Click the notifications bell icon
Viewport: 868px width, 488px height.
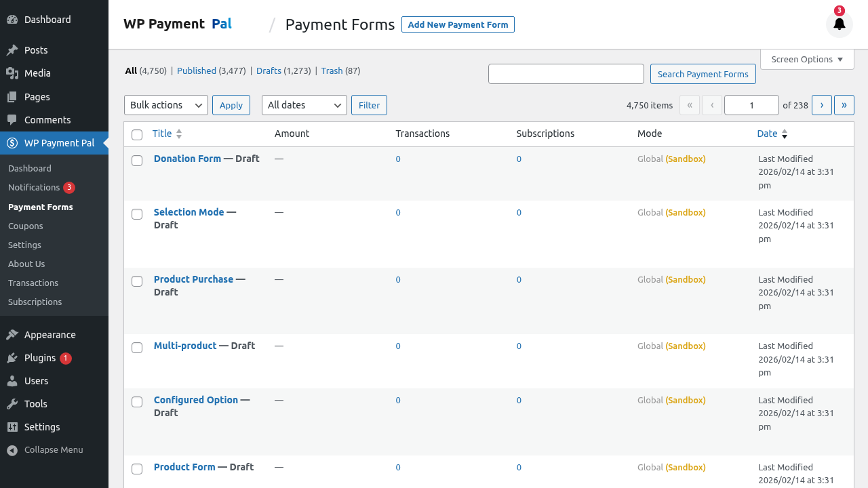840,24
